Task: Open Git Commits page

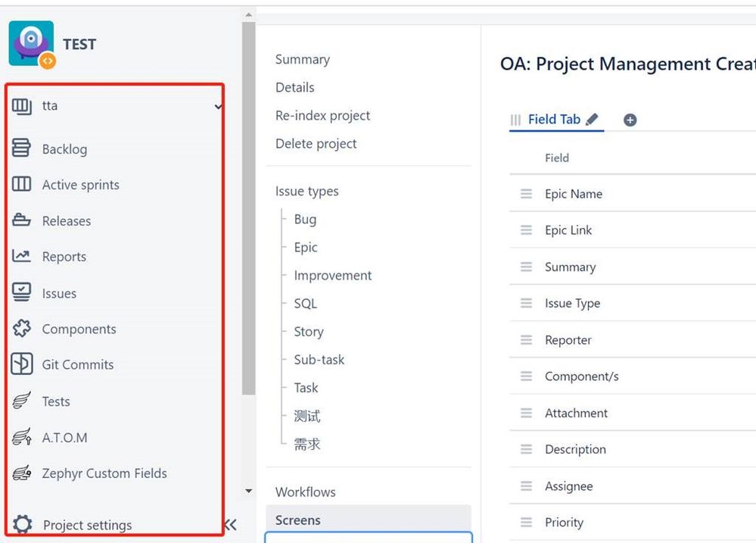Action: tap(78, 364)
